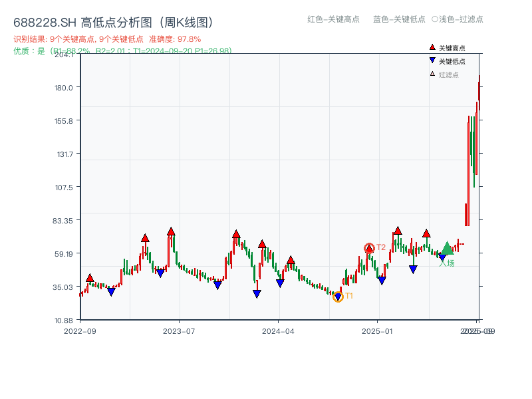Click the blue key-low triangle under the entry marker
The height and width of the screenshot is (399, 532).
(442, 257)
